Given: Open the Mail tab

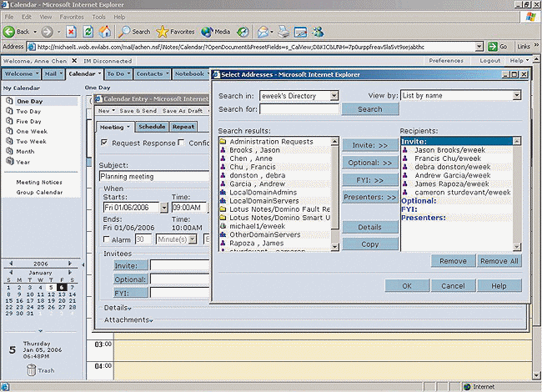Looking at the screenshot, I should (x=53, y=73).
